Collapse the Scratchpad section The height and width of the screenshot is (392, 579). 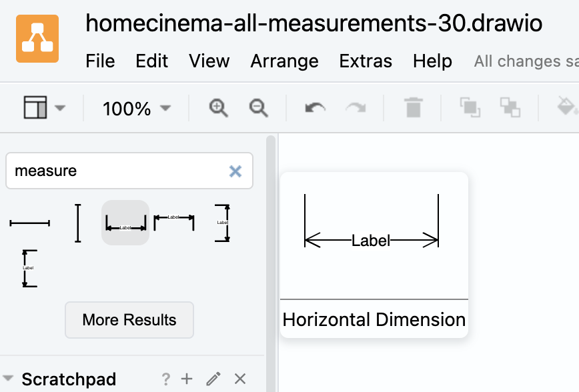click(8, 379)
